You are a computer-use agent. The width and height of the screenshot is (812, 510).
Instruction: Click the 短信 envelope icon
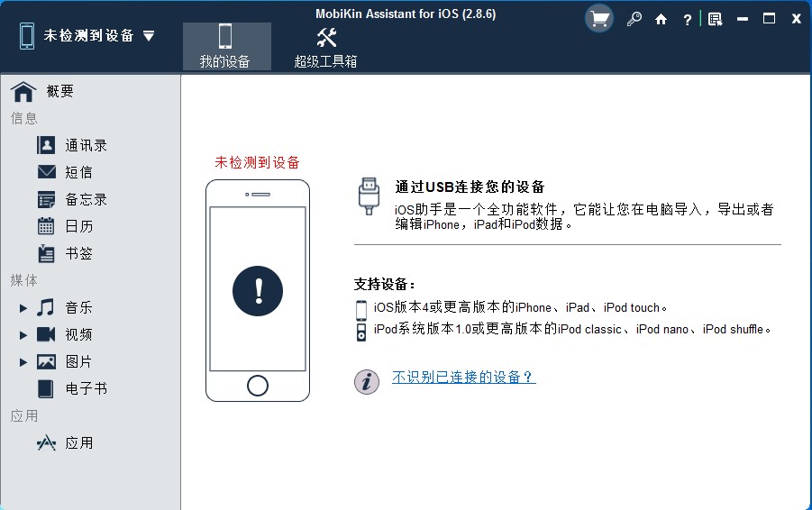(47, 171)
